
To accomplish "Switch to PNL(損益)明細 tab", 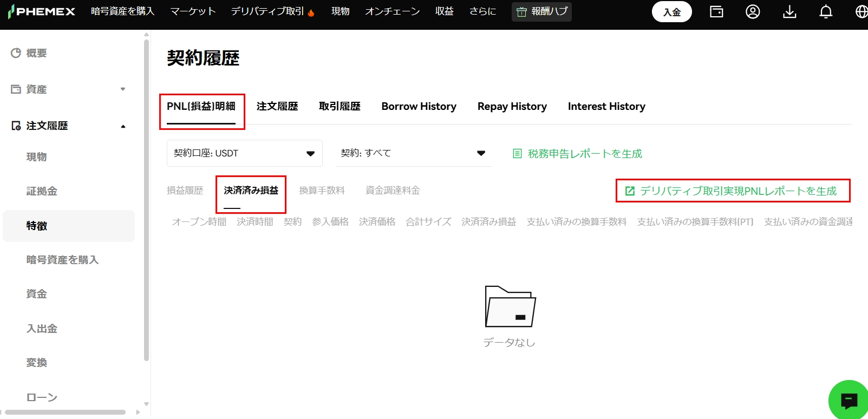I will tap(201, 107).
